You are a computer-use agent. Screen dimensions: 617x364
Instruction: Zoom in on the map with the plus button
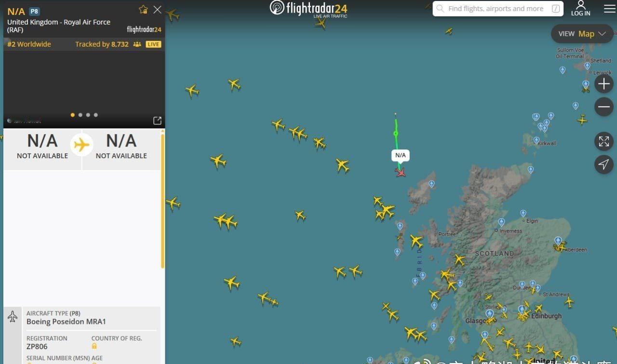[x=604, y=84]
